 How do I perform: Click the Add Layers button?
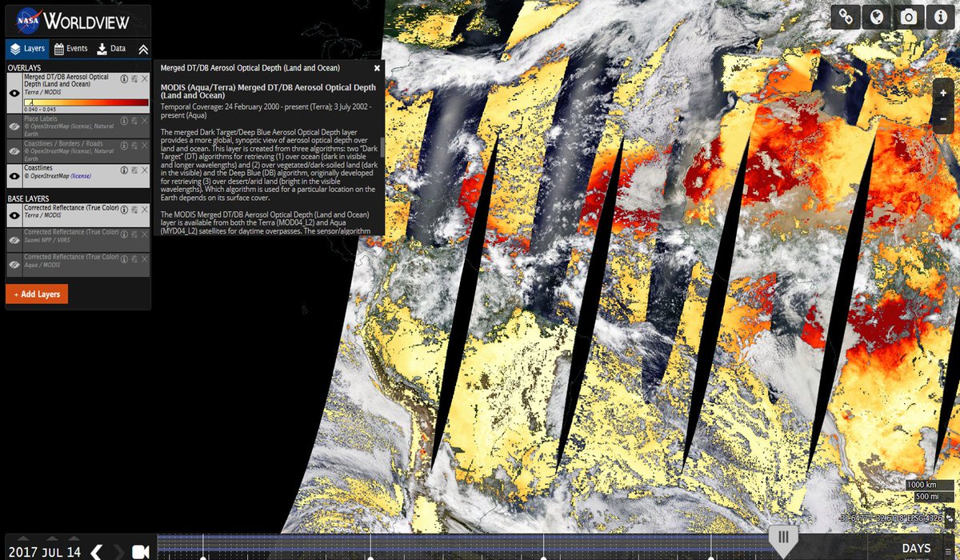[x=37, y=294]
